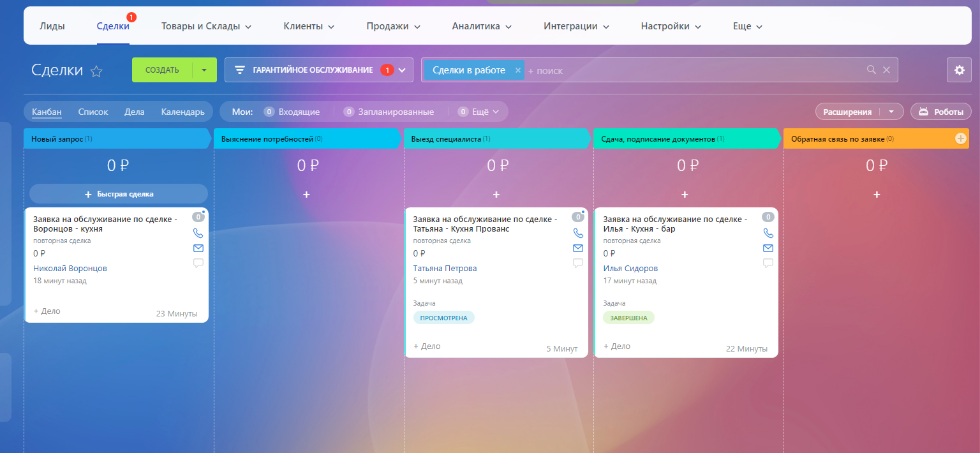
Task: Open the Расширения dropdown arrow
Action: (x=891, y=112)
